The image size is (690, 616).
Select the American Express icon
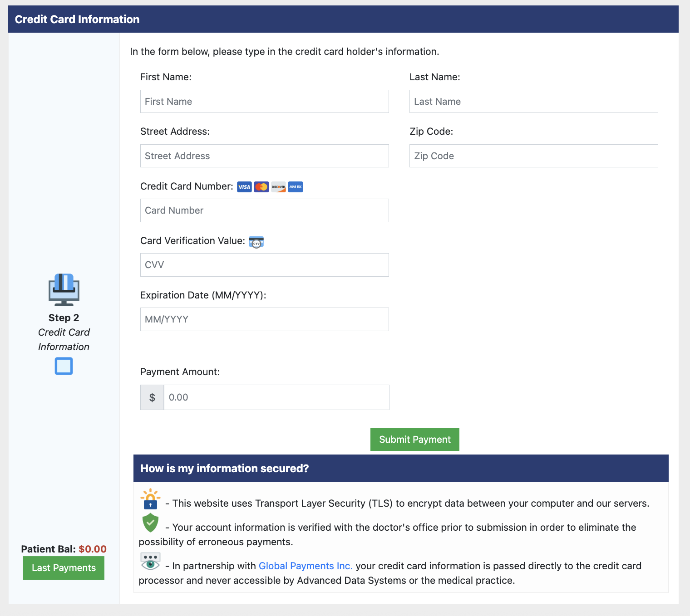coord(295,186)
